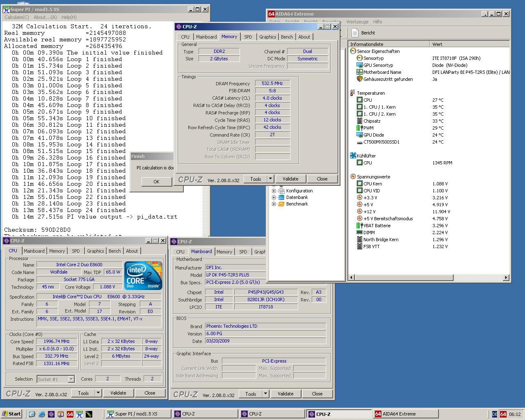Open the Socket #1 selection combo box

click(x=55, y=379)
